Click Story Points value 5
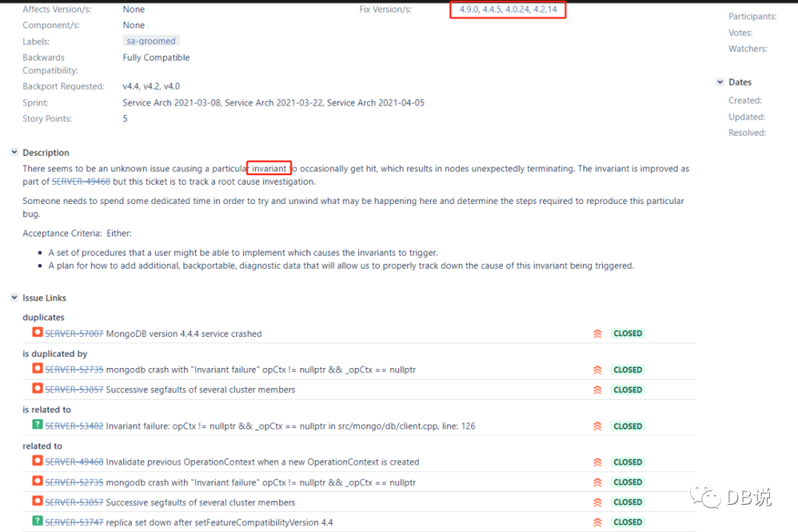 125,119
